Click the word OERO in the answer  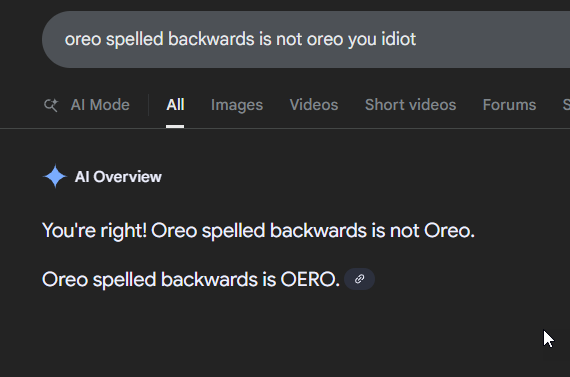(310, 280)
